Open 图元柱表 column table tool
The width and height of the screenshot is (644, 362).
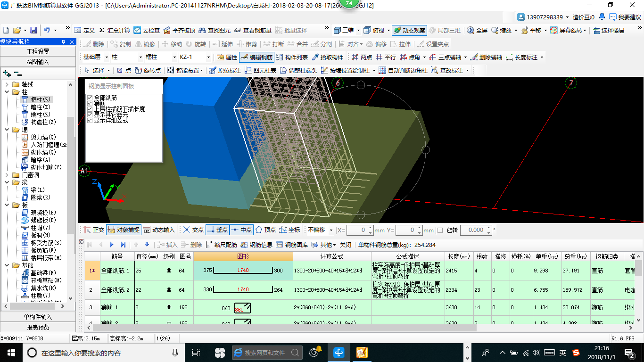click(260, 71)
